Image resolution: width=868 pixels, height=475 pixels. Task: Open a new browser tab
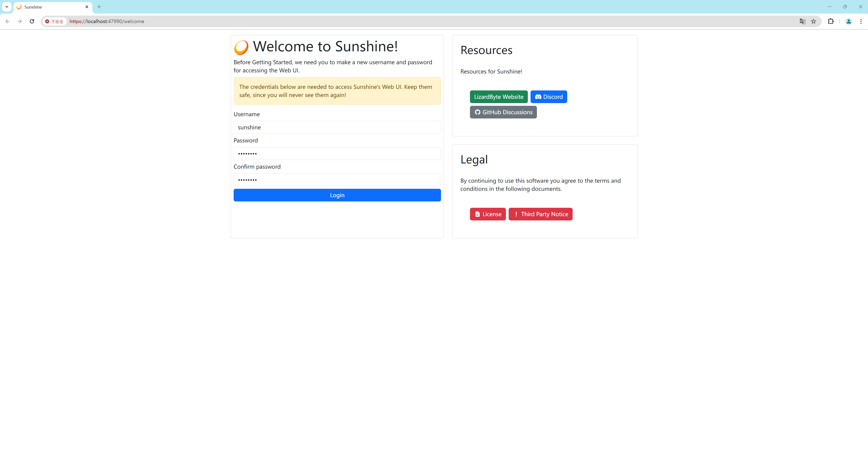pos(99,7)
